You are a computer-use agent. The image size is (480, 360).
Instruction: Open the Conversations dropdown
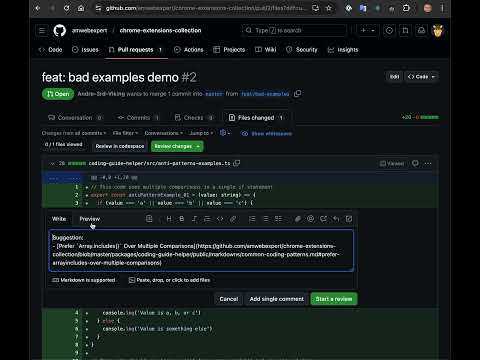coord(164,133)
